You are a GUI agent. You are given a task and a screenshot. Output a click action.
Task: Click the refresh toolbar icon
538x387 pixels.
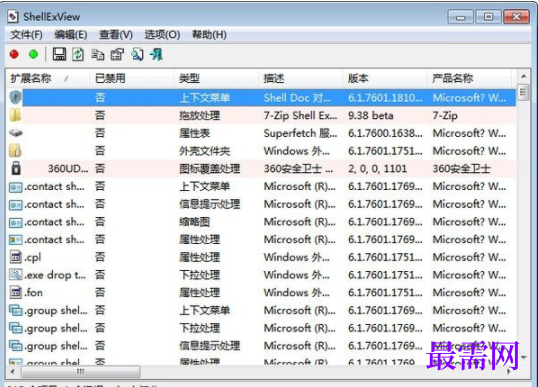tap(78, 54)
